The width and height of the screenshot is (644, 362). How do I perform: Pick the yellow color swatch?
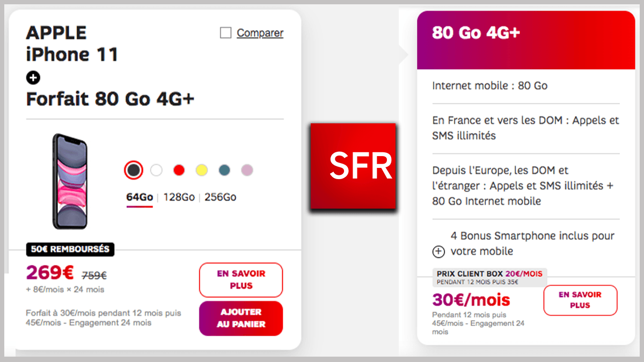tap(201, 171)
